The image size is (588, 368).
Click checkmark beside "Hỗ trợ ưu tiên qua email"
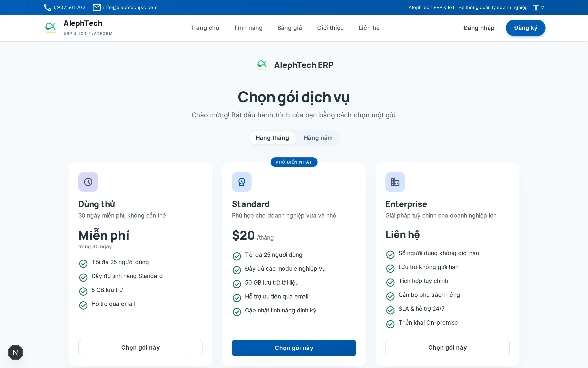click(237, 298)
